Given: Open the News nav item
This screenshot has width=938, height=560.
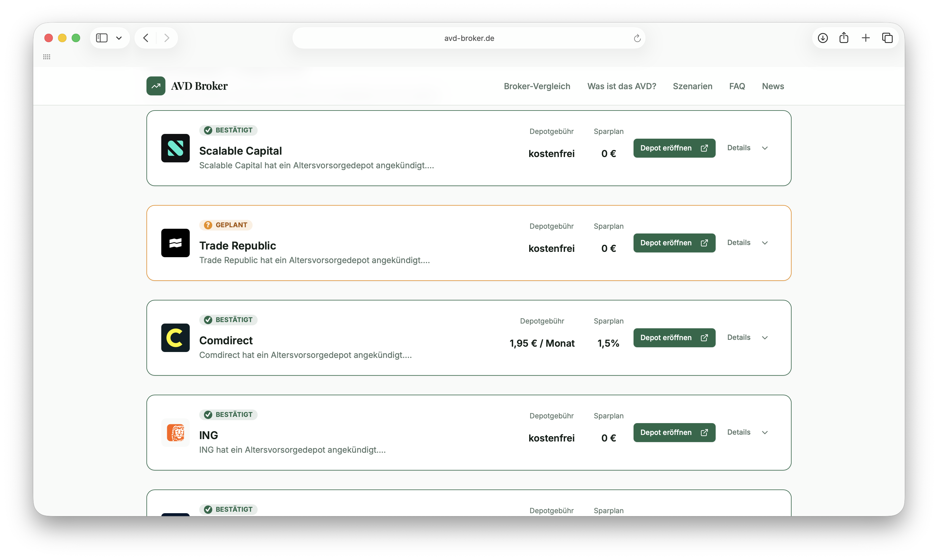Looking at the screenshot, I should point(773,86).
